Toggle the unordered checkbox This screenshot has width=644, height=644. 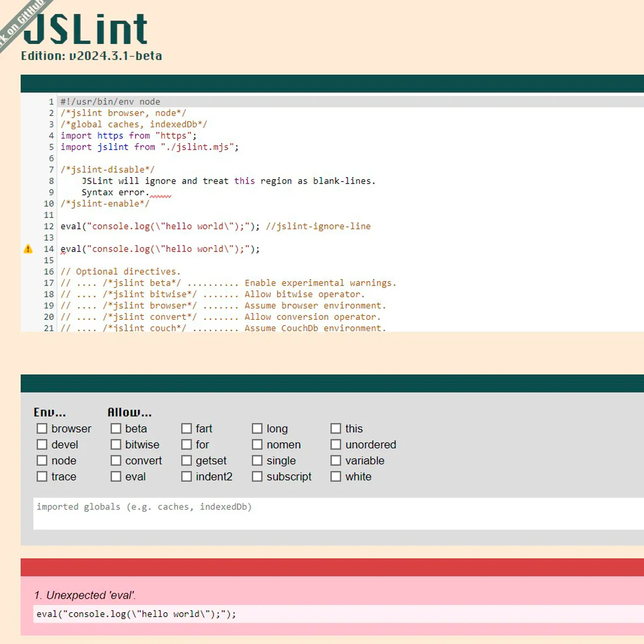[x=336, y=444]
